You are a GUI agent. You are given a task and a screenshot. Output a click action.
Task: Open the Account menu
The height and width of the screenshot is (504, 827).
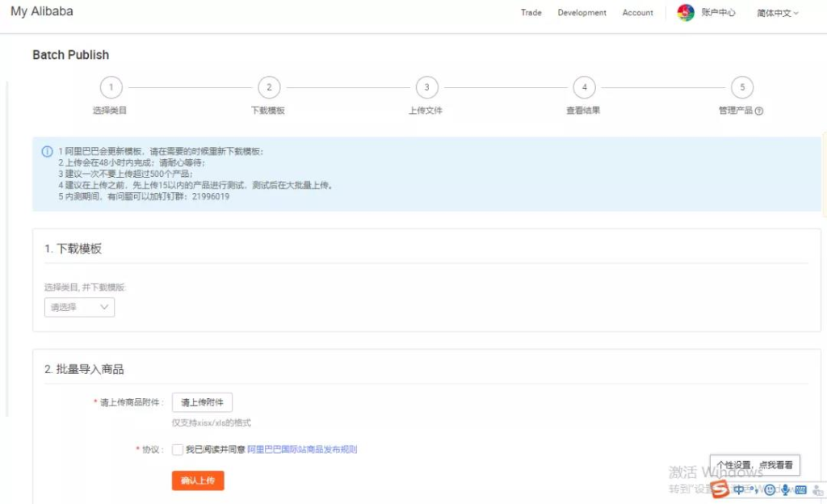coord(637,12)
